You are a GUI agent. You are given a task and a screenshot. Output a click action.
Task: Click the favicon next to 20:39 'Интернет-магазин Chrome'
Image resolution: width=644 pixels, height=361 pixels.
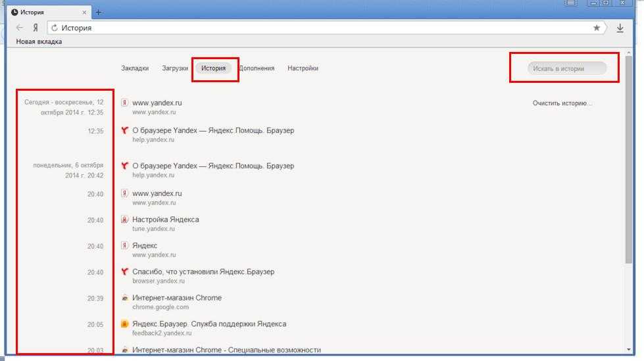pos(124,298)
